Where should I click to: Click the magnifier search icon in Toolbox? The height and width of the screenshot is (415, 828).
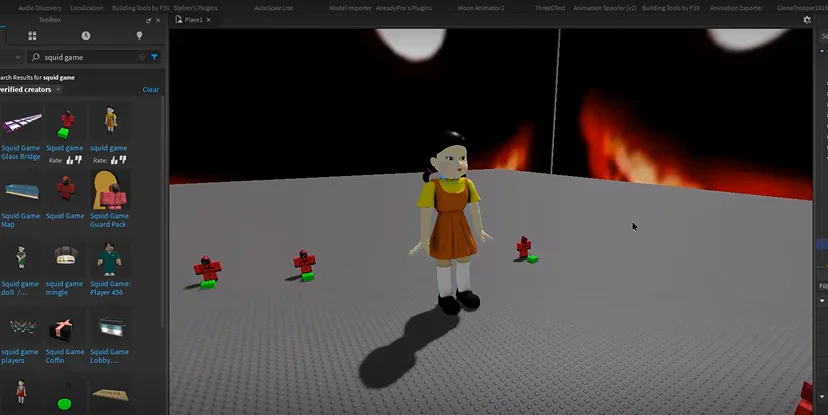click(36, 57)
